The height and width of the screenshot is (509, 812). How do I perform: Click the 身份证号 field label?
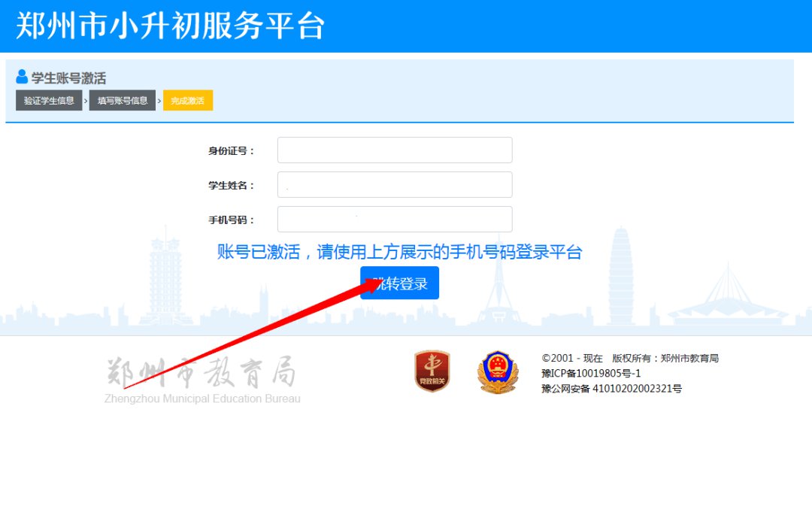(231, 151)
